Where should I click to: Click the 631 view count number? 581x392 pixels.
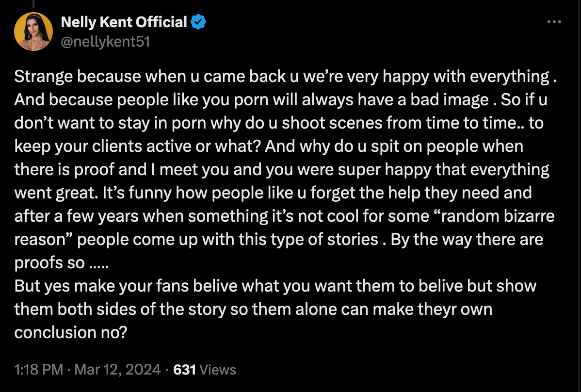184,370
